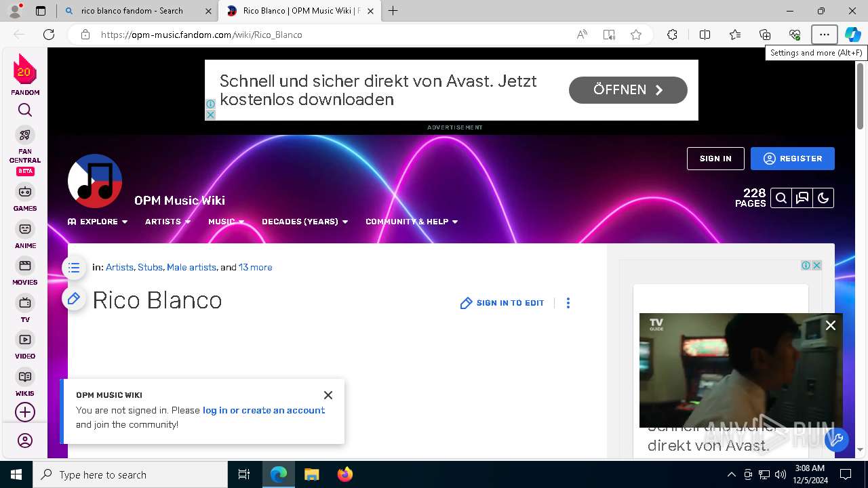The height and width of the screenshot is (488, 868).
Task: Click the Sign in to edit link
Action: click(x=502, y=303)
